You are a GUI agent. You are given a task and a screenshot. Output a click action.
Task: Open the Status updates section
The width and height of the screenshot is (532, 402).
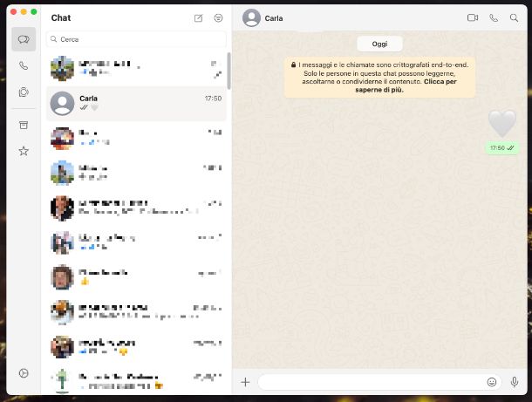[x=24, y=92]
